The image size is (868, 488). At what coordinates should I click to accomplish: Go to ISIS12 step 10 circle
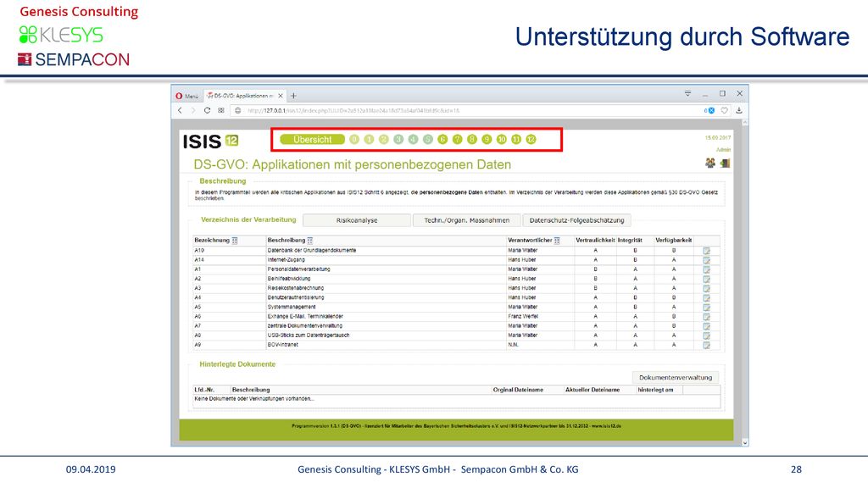502,140
